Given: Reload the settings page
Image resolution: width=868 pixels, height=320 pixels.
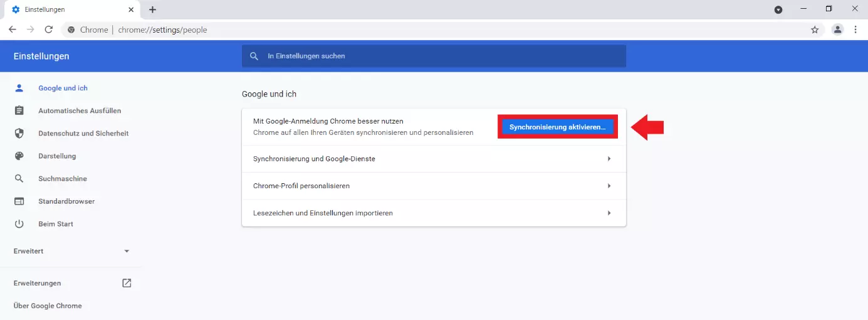Looking at the screenshot, I should [49, 29].
